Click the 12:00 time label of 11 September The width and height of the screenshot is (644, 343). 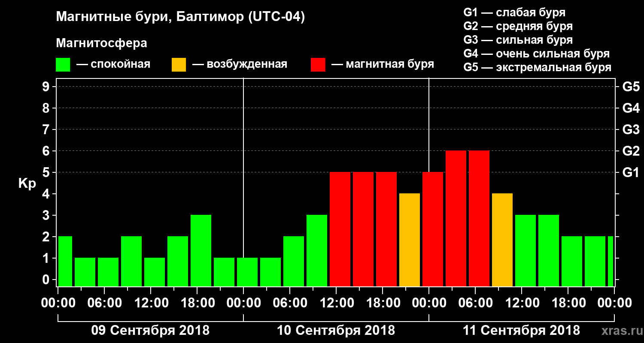(522, 303)
